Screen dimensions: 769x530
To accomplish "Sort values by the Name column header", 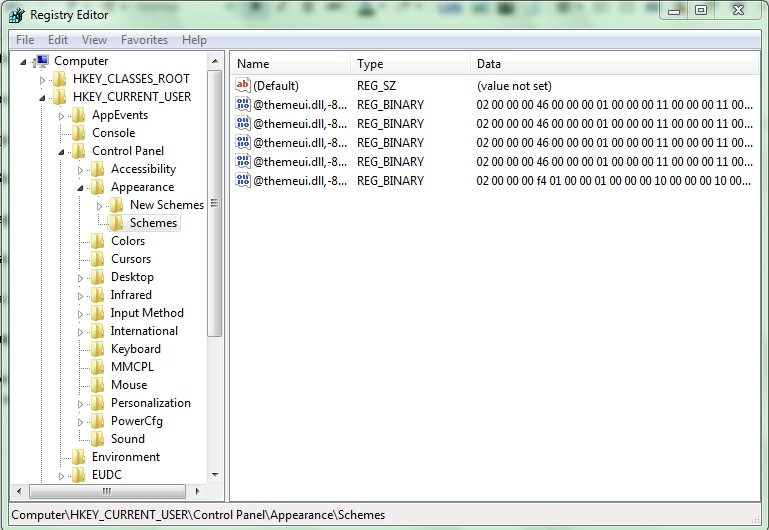I will [290, 64].
